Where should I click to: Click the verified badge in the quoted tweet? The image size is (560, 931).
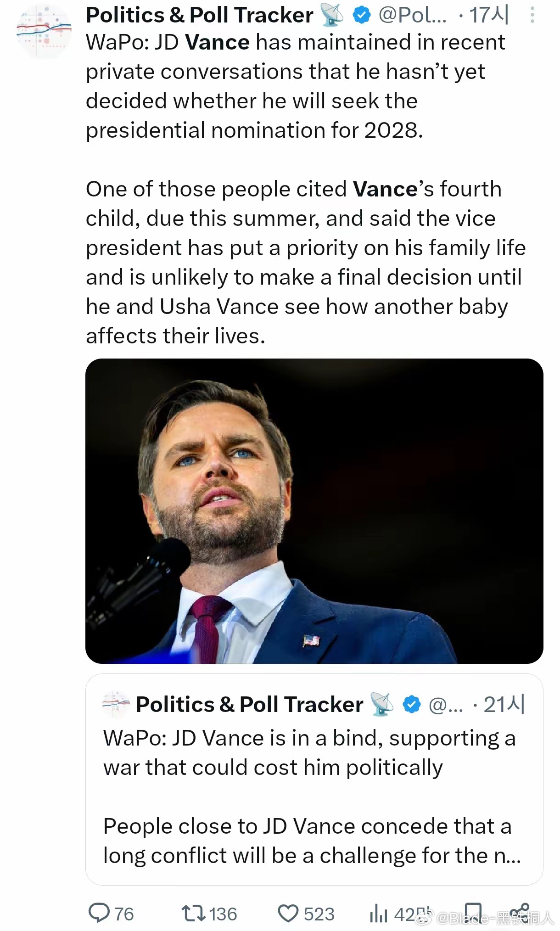(x=411, y=705)
